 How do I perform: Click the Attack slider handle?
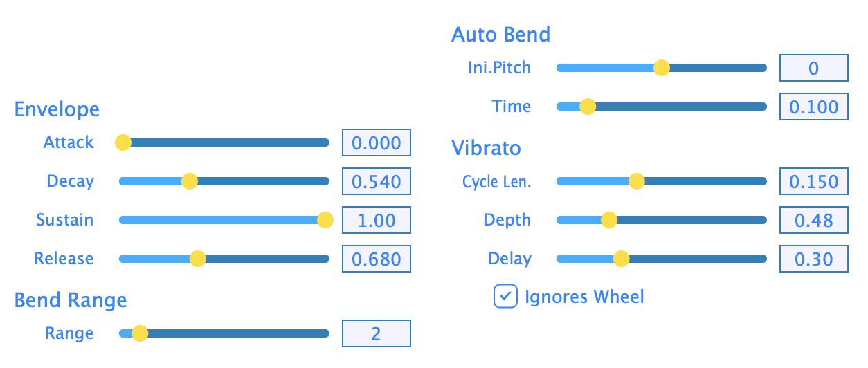[x=123, y=142]
